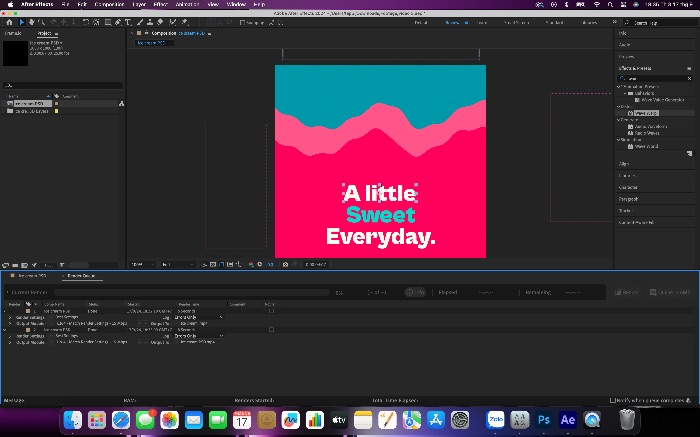Screen dimensions: 700x437
Task: Open Log dropdown of second render item
Action: pyautogui.click(x=199, y=336)
